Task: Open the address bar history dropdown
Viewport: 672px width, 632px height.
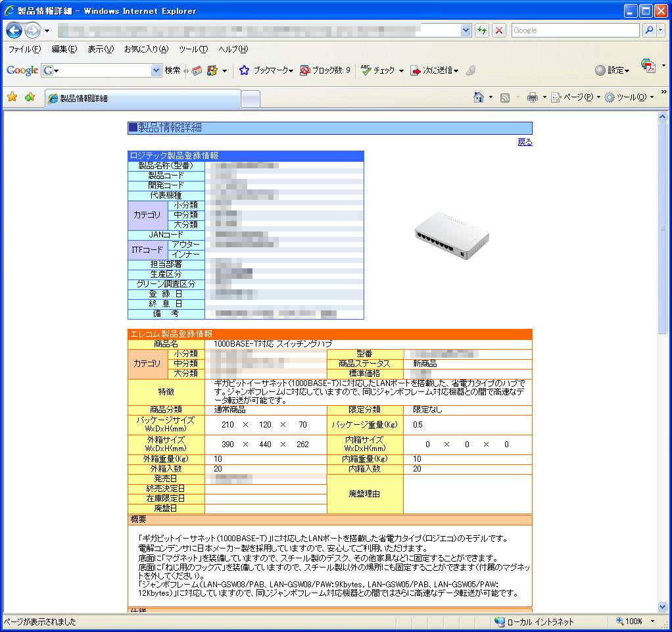Action: pyautogui.click(x=466, y=30)
